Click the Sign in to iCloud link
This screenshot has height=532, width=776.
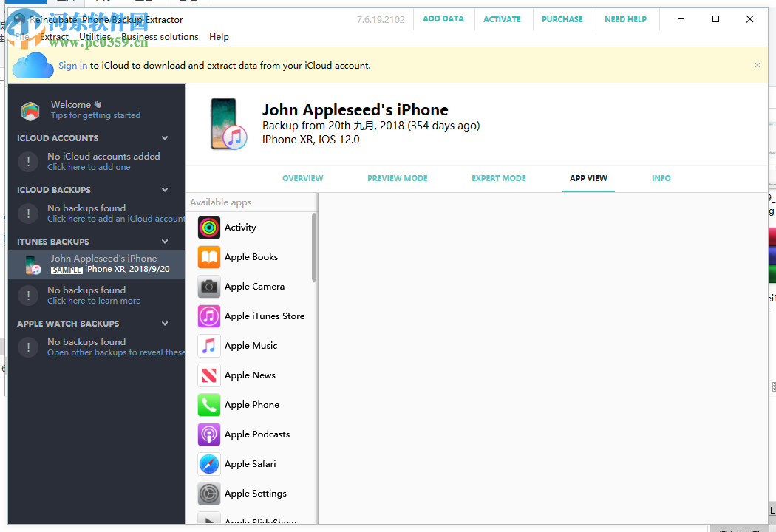[73, 65]
